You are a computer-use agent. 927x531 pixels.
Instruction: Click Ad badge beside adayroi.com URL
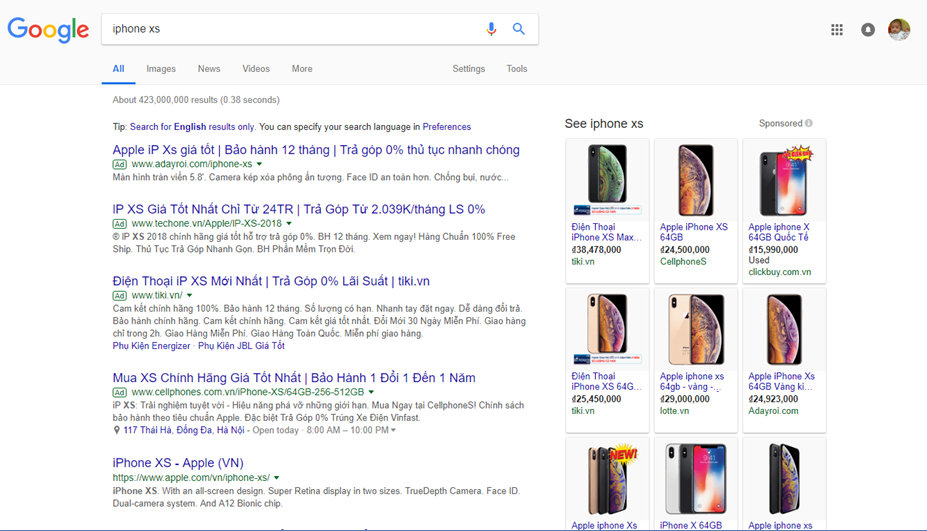(119, 164)
